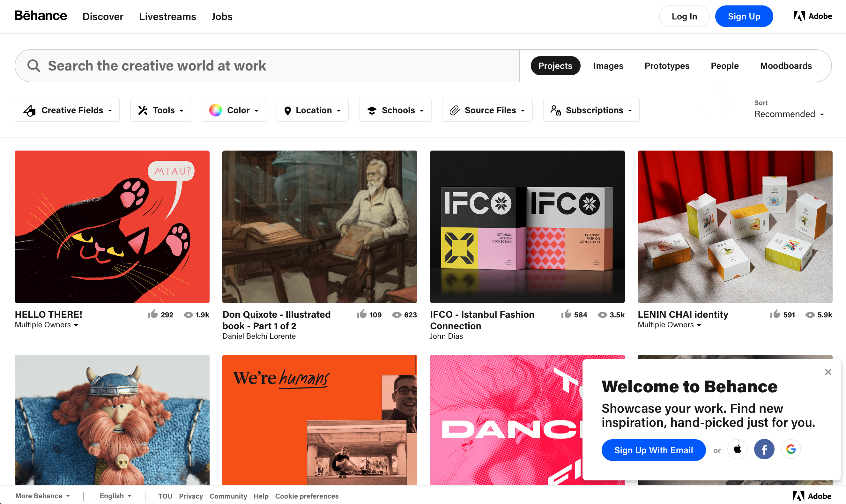Expand the English language selector

(x=115, y=496)
